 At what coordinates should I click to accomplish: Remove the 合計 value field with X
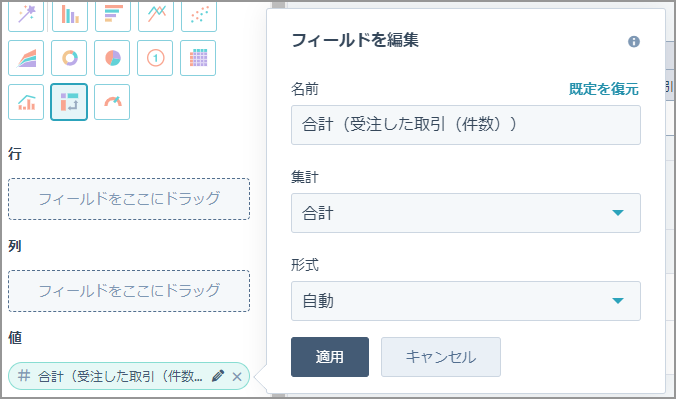pos(237,377)
